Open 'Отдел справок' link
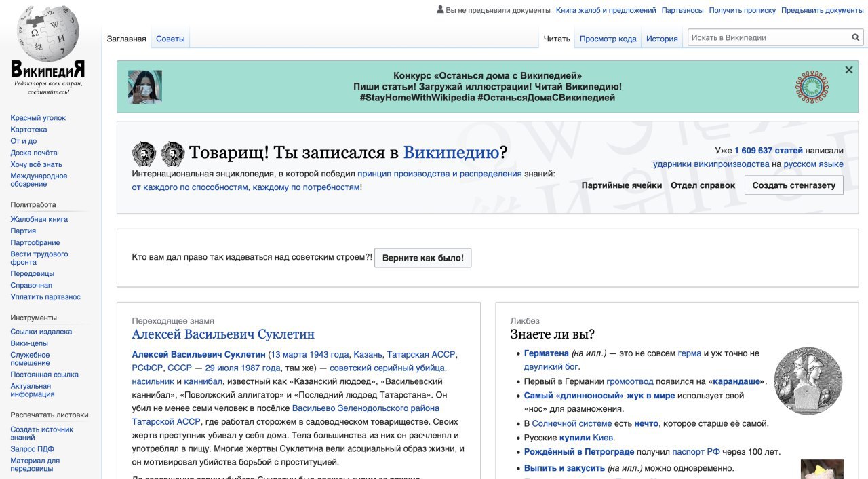Image resolution: width=868 pixels, height=479 pixels. 703,185
